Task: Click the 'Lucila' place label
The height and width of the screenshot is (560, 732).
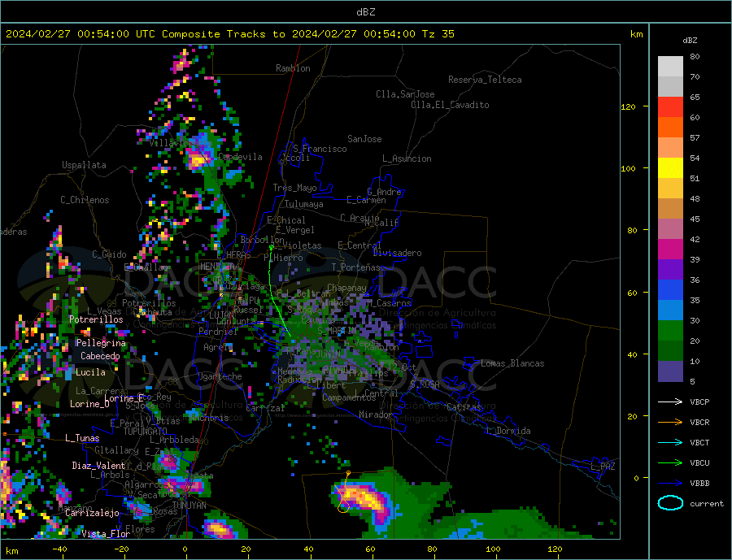Action: pos(90,372)
